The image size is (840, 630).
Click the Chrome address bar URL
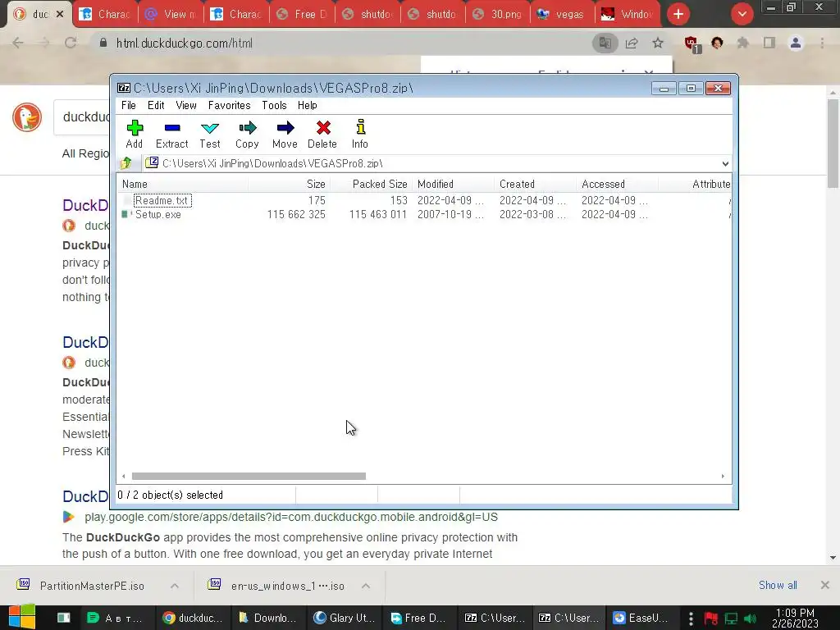pyautogui.click(x=185, y=43)
